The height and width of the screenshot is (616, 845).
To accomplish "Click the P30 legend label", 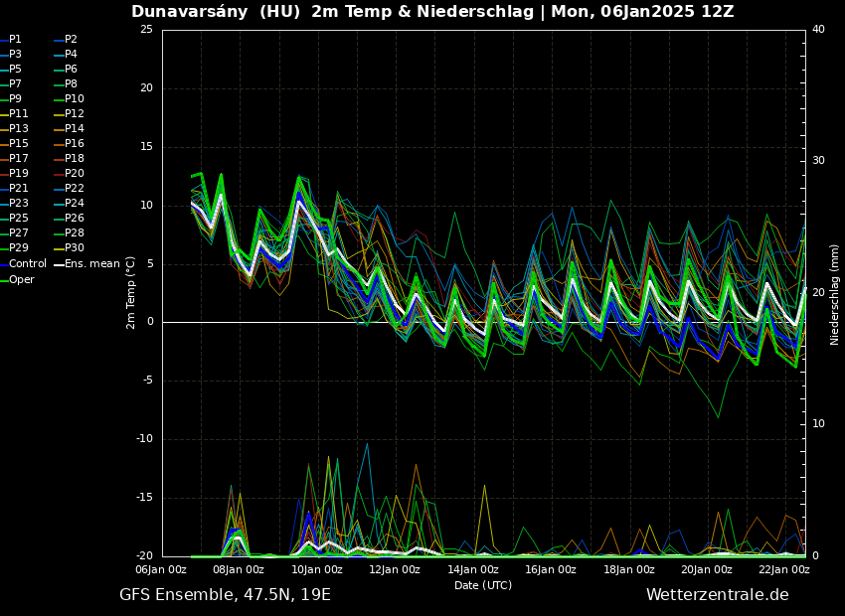I will pos(75,248).
